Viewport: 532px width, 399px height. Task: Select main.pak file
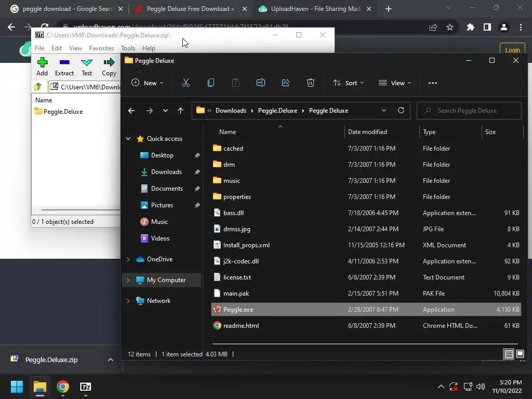pyautogui.click(x=366, y=294)
